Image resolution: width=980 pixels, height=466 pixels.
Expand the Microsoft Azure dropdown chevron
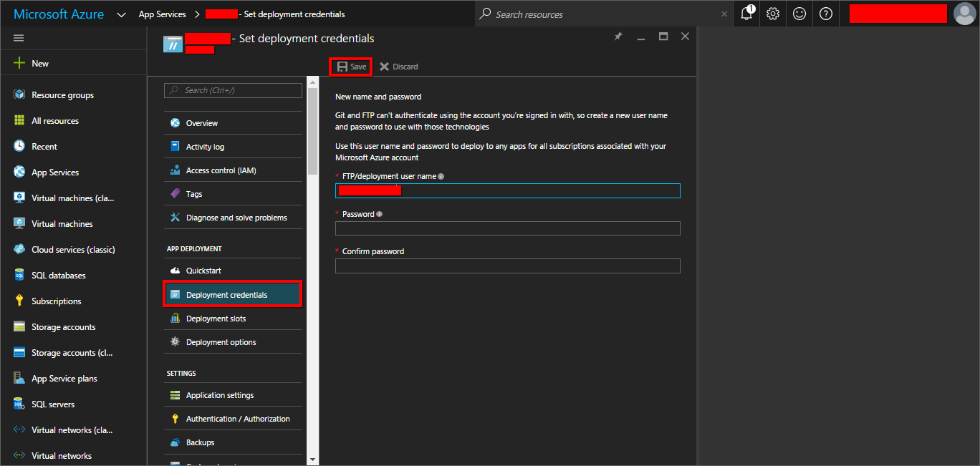coord(121,14)
